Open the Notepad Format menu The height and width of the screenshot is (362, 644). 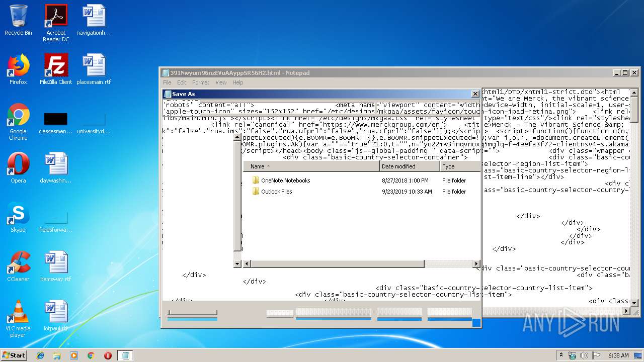coord(201,82)
